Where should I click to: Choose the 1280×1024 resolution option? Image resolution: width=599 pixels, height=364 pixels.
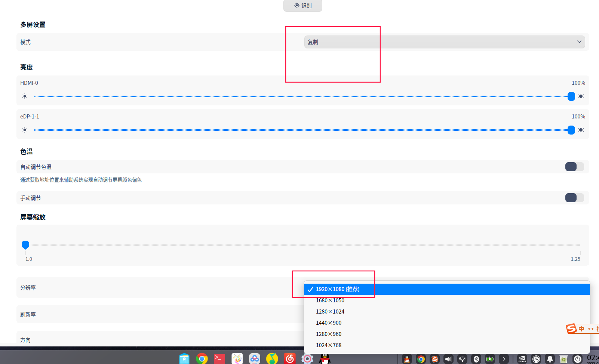(x=447, y=312)
